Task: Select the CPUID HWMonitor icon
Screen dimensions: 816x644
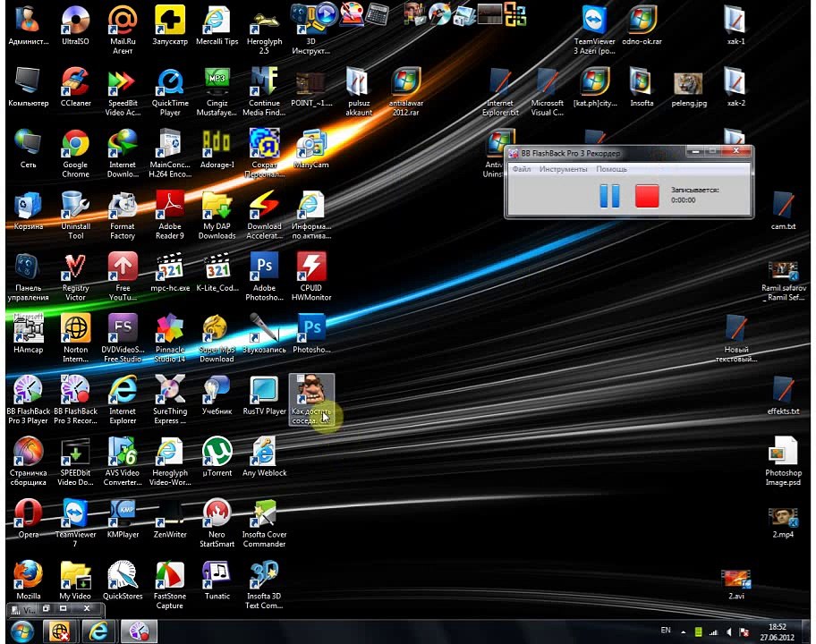Action: [x=311, y=276]
